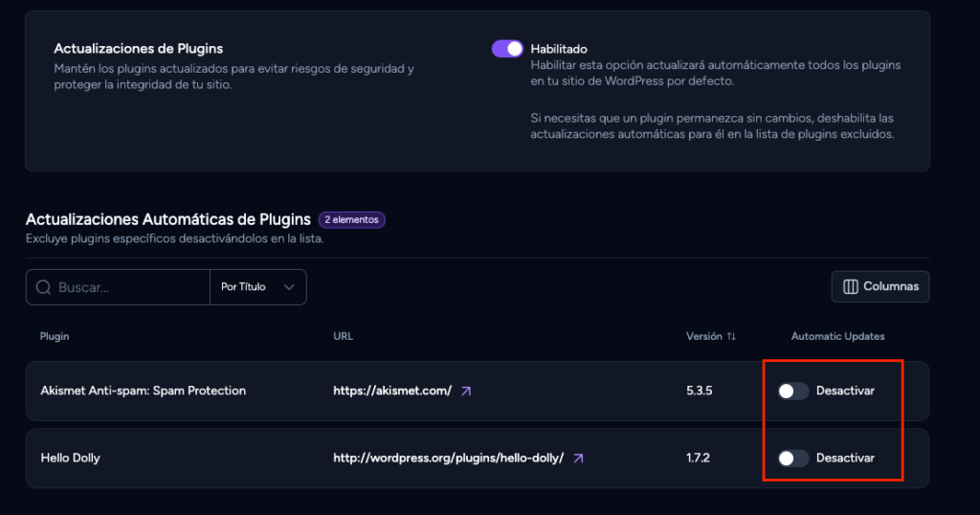Viewport: 980px width, 515px height.
Task: Click the Plugin column header
Action: coord(55,336)
